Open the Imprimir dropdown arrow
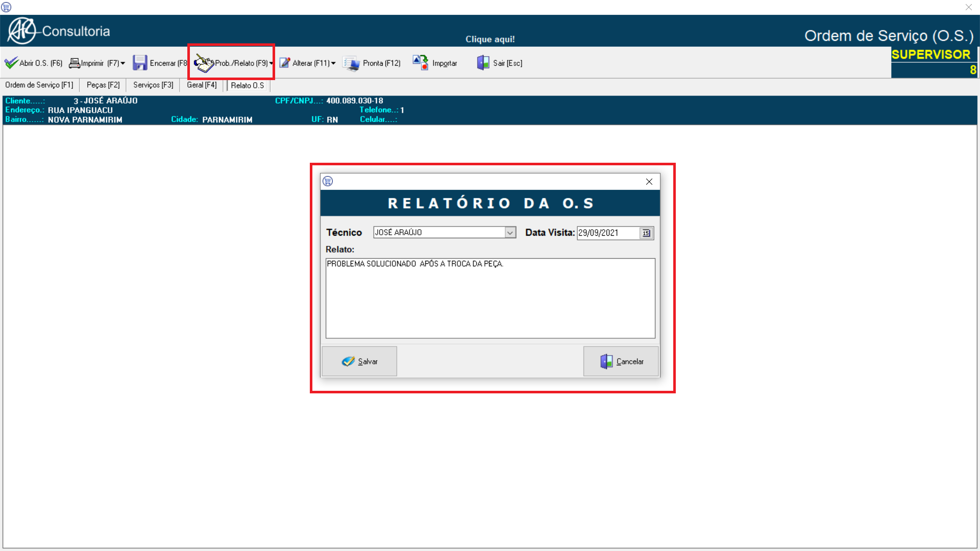The width and height of the screenshot is (980, 551). [123, 63]
